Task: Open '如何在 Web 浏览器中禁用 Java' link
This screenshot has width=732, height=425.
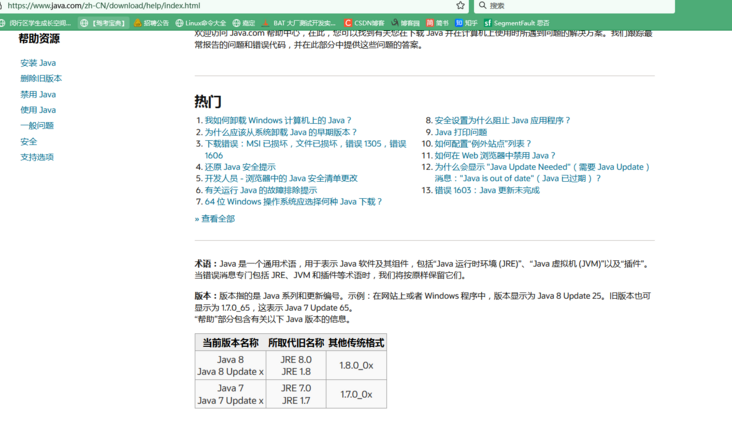Action: (495, 156)
